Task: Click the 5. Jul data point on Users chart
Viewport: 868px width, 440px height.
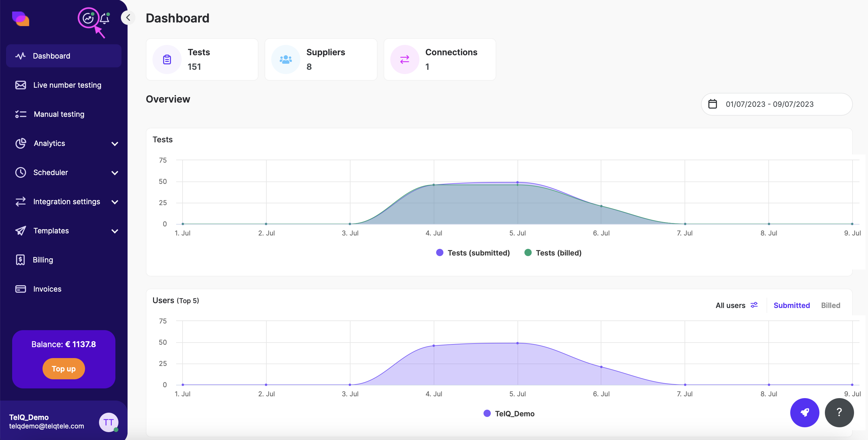Action: tap(518, 344)
